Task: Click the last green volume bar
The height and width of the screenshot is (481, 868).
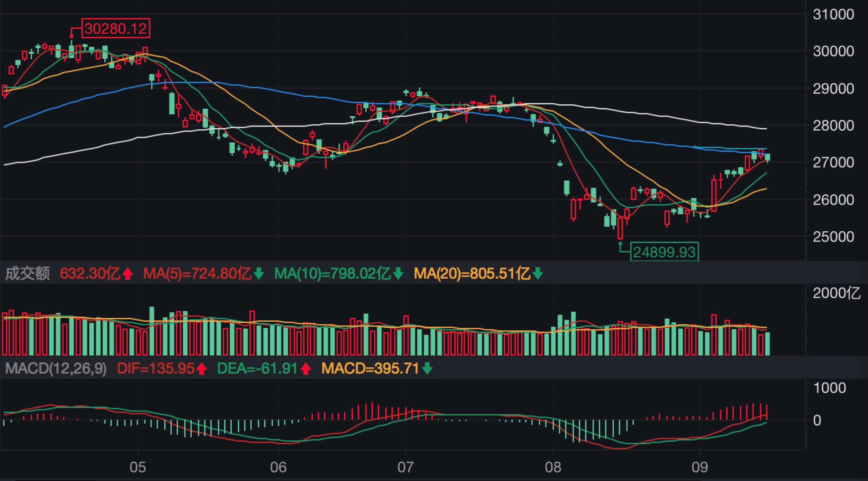Action: click(767, 344)
